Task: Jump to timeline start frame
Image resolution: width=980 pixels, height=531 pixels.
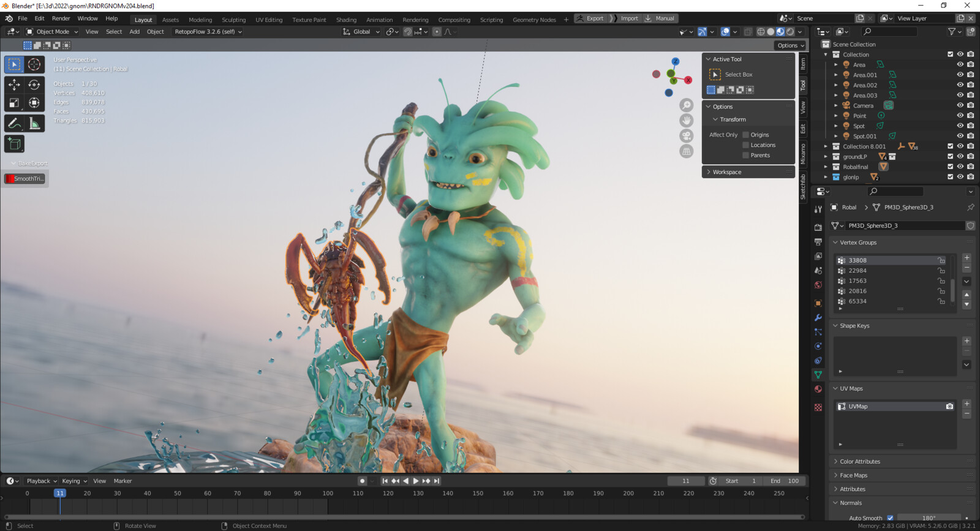Action: tap(385, 481)
